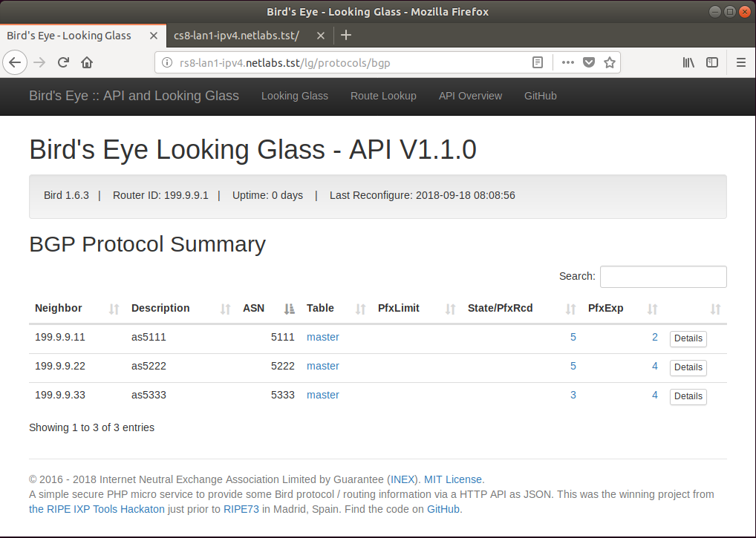Click the back navigation arrow
Viewport: 756px width, 538px height.
tap(15, 63)
